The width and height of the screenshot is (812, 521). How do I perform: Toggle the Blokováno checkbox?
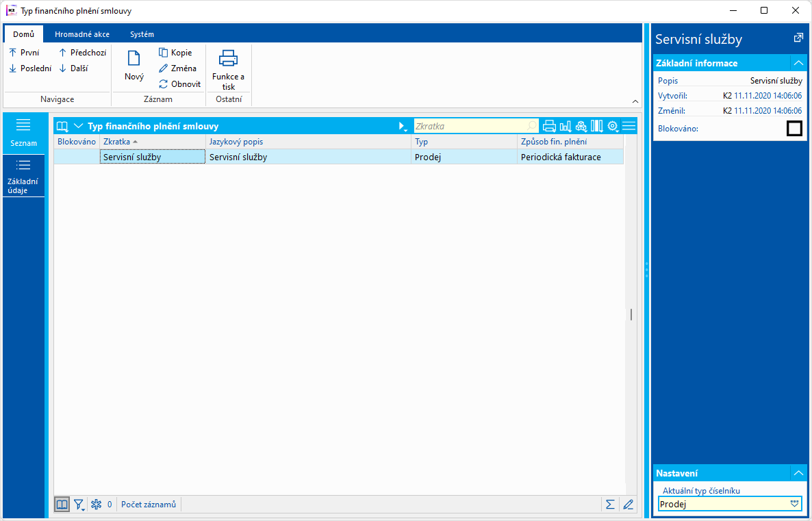click(x=794, y=129)
